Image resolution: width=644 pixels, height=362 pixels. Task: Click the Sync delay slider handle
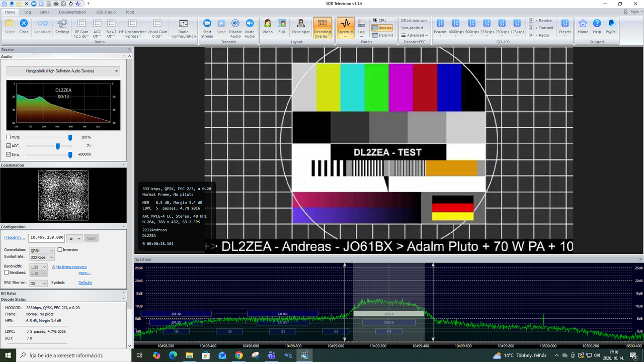[x=70, y=154]
